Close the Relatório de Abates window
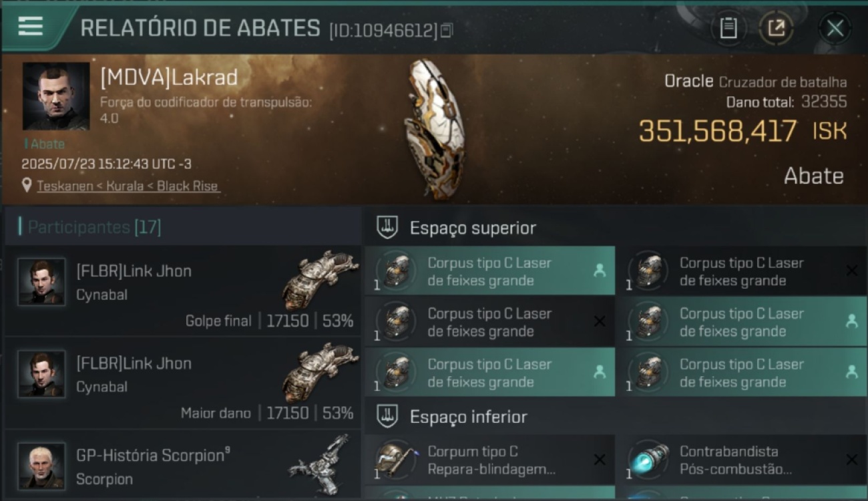The image size is (868, 501). 835,28
